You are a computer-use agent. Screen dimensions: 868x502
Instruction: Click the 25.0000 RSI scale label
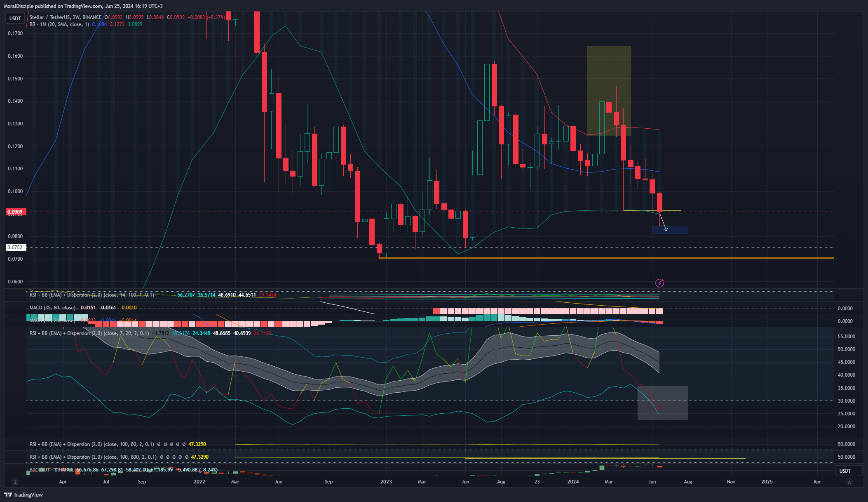pos(846,414)
